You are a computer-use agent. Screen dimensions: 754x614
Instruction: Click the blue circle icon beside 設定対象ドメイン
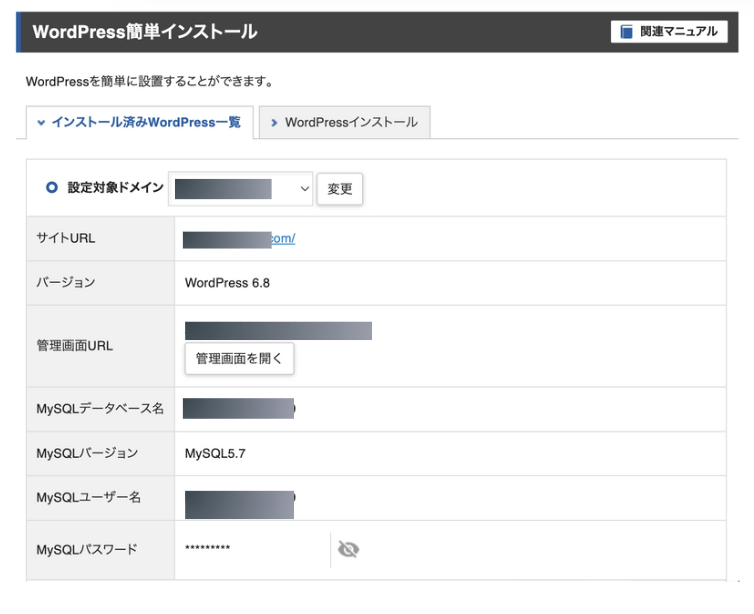(x=52, y=188)
